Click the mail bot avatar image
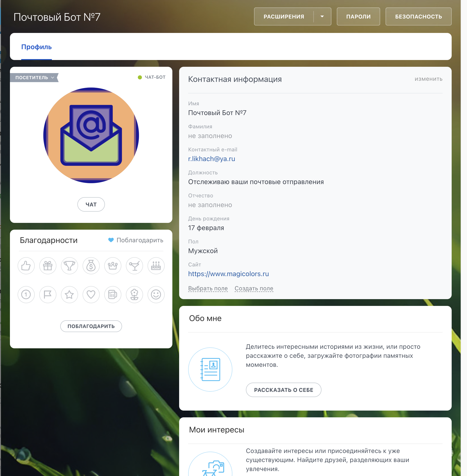Viewport: 467px width, 476px height. [91, 135]
